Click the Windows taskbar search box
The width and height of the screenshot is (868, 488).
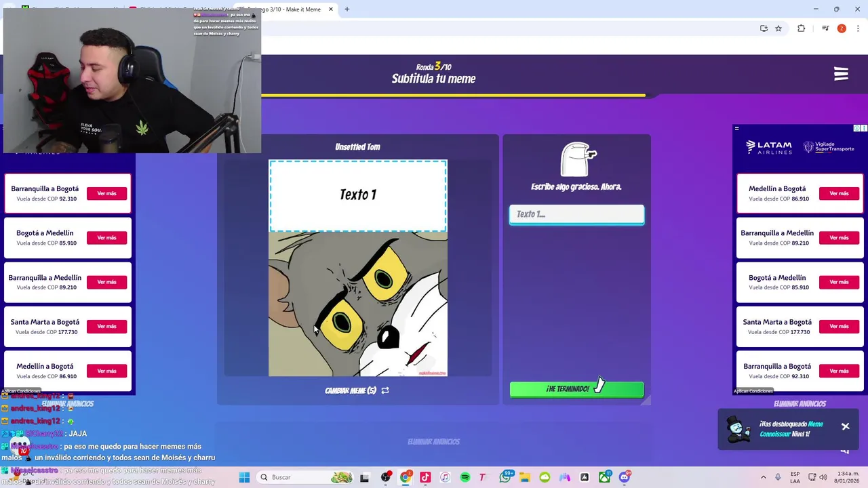(x=307, y=477)
